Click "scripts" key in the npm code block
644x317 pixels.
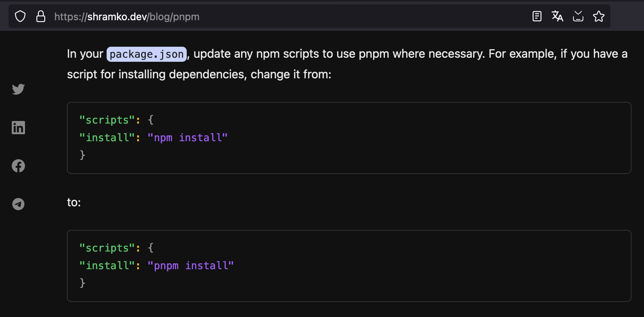tap(107, 120)
